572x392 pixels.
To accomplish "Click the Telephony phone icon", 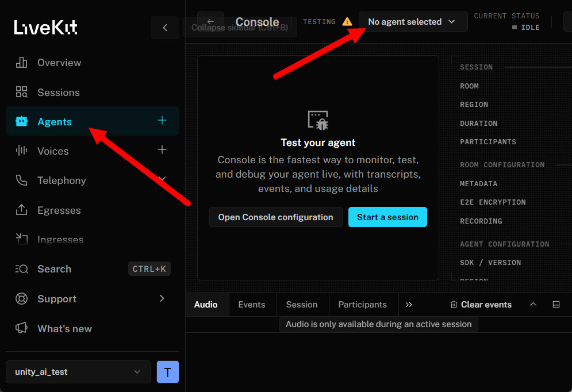I will (21, 180).
